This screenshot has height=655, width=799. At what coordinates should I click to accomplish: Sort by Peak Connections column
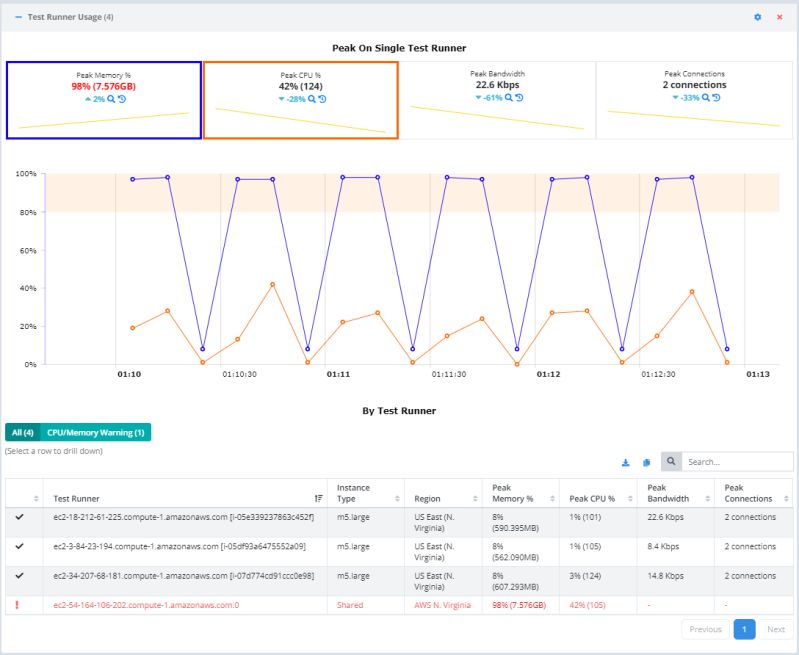[786, 499]
